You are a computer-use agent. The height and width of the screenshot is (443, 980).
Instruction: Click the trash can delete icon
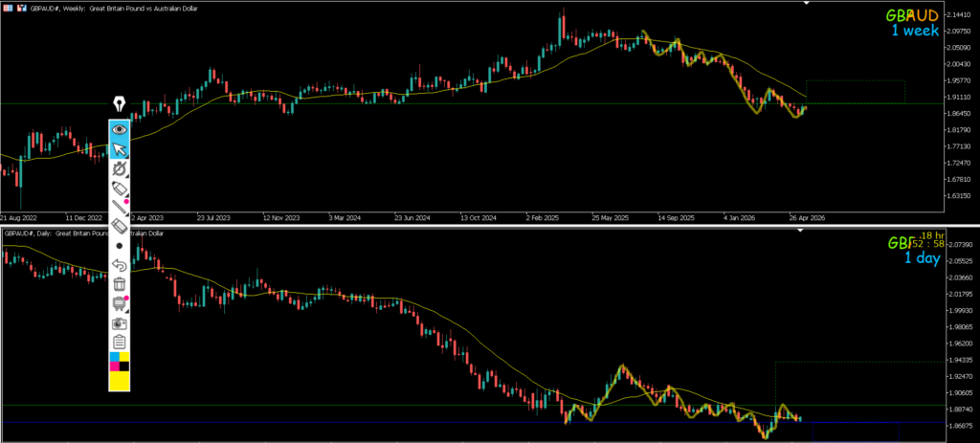tap(120, 284)
